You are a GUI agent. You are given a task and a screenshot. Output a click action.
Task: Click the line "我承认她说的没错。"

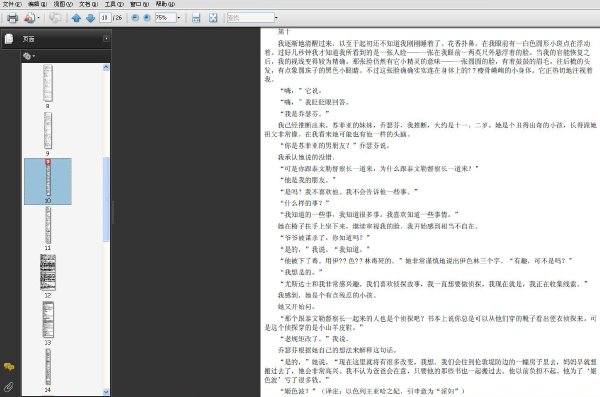(x=306, y=157)
